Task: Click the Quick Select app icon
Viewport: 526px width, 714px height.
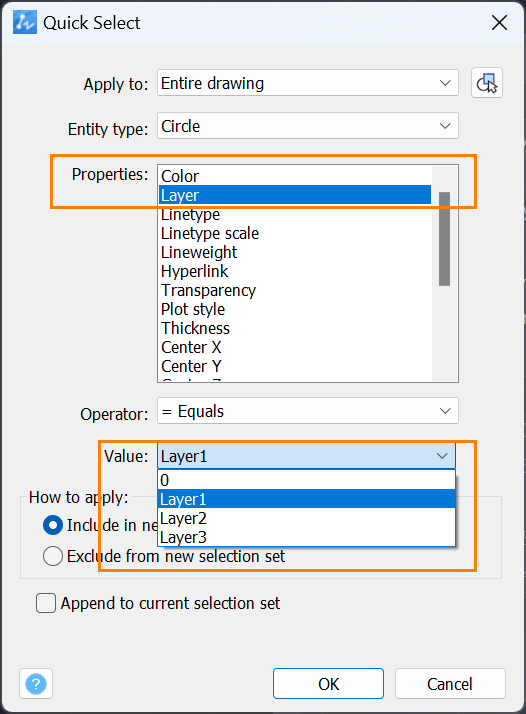Action: tap(25, 23)
